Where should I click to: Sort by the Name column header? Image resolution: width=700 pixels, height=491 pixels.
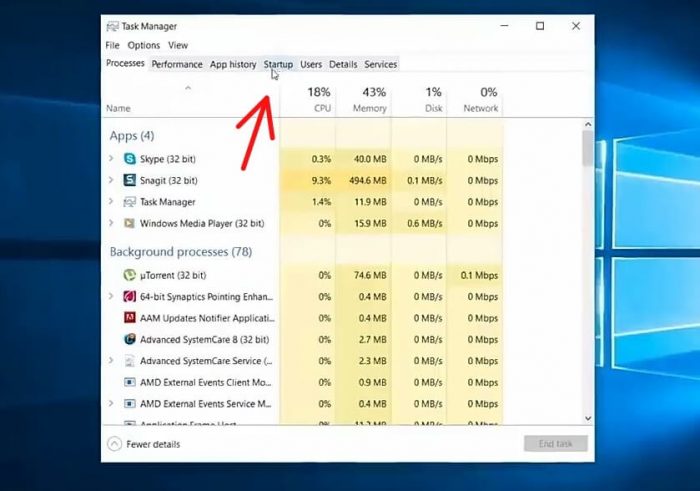(x=118, y=108)
